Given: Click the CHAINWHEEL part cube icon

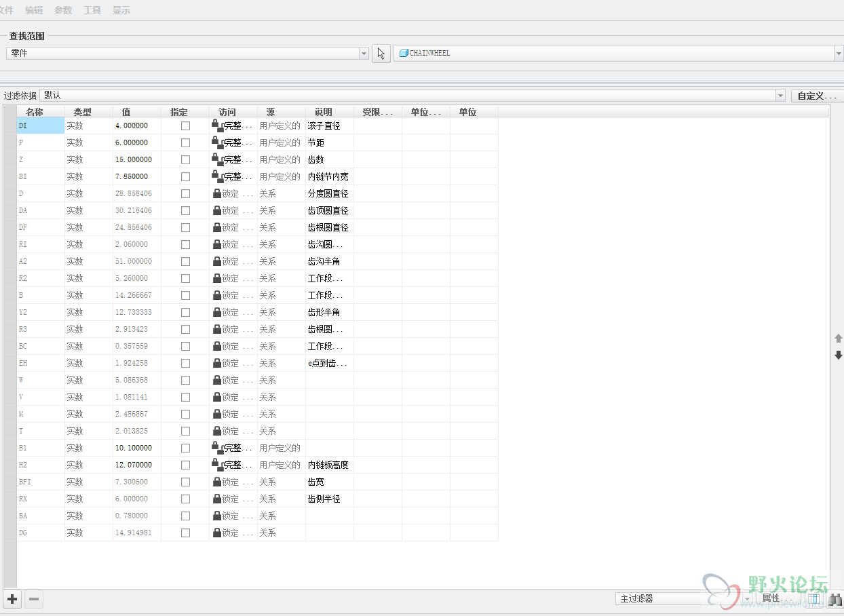Looking at the screenshot, I should tap(404, 53).
